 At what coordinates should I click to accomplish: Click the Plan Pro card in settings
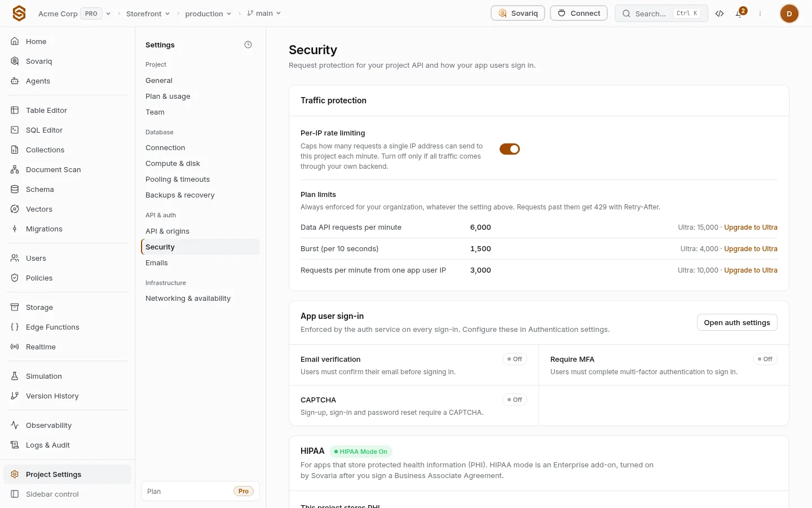click(x=200, y=491)
